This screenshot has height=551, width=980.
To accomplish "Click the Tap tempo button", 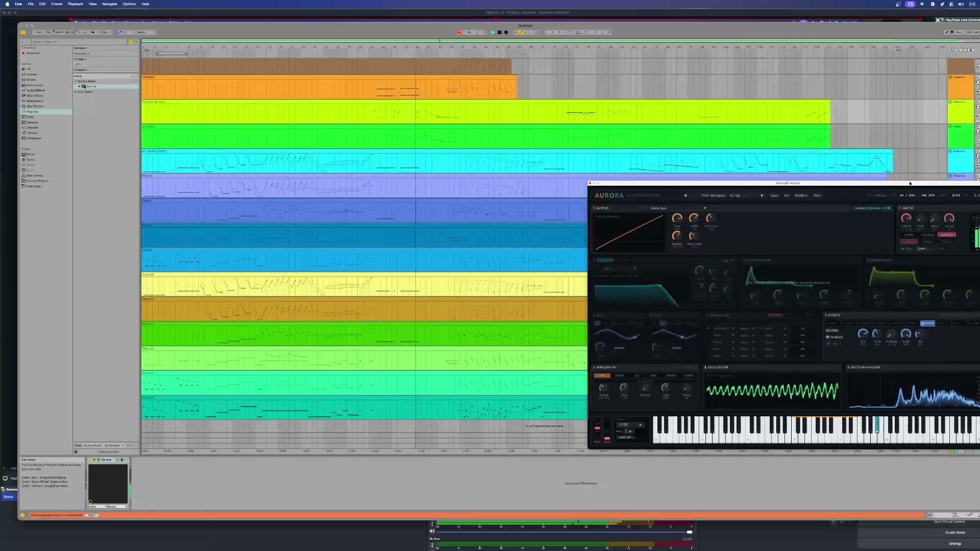I will click(48, 32).
